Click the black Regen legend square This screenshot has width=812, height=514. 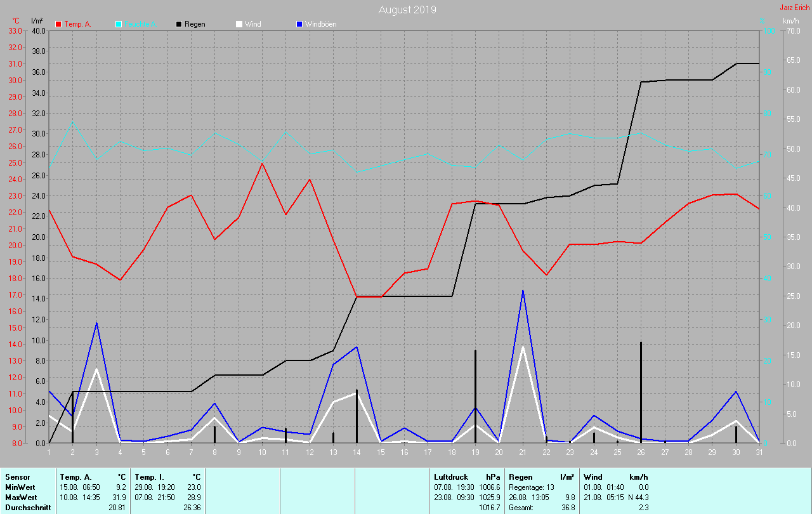[x=180, y=24]
